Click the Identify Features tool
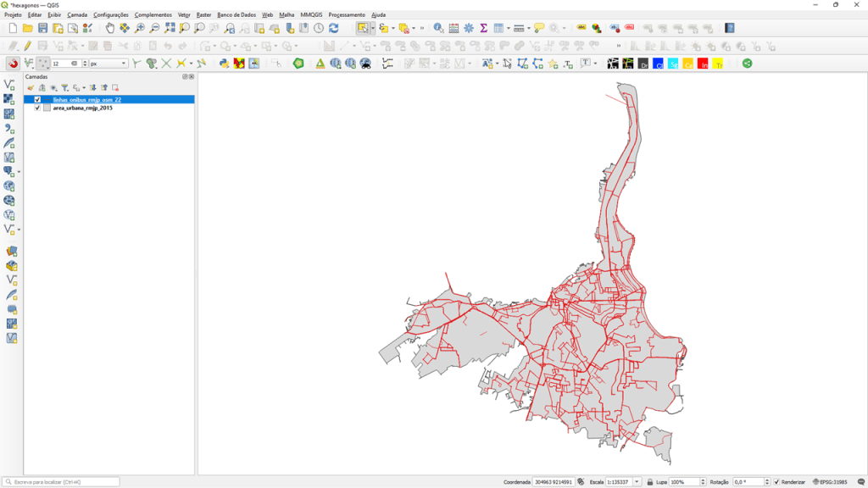Image resolution: width=868 pixels, height=488 pixels. [x=438, y=28]
